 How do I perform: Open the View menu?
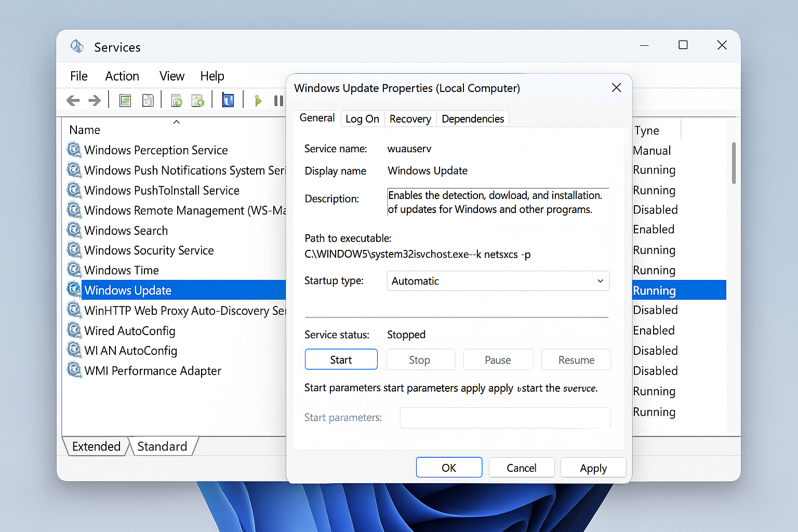(172, 76)
